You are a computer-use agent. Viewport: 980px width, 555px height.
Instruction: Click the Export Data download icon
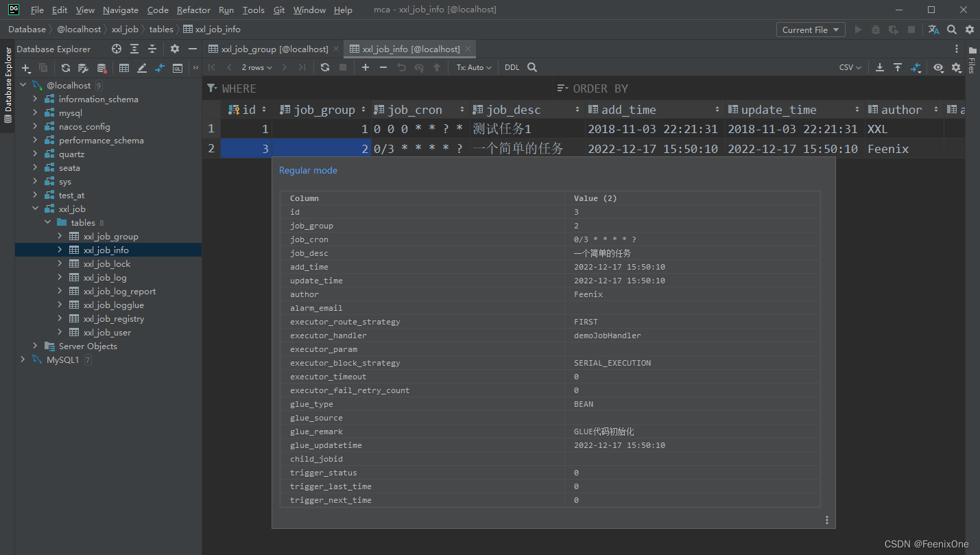880,67
